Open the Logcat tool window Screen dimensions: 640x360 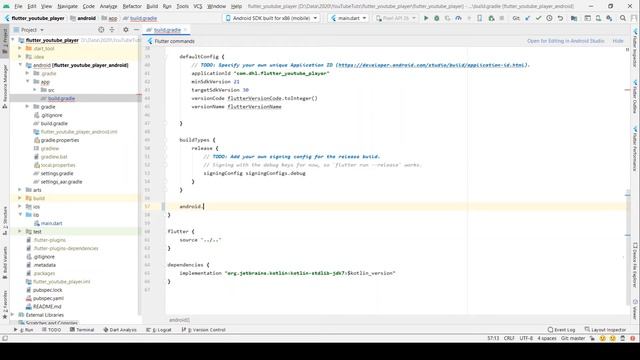(159, 330)
